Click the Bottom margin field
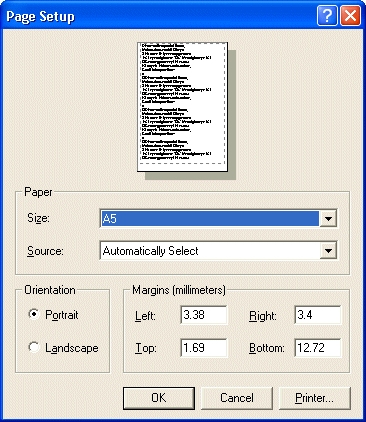Viewport: 366px width, 422px height. 318,348
